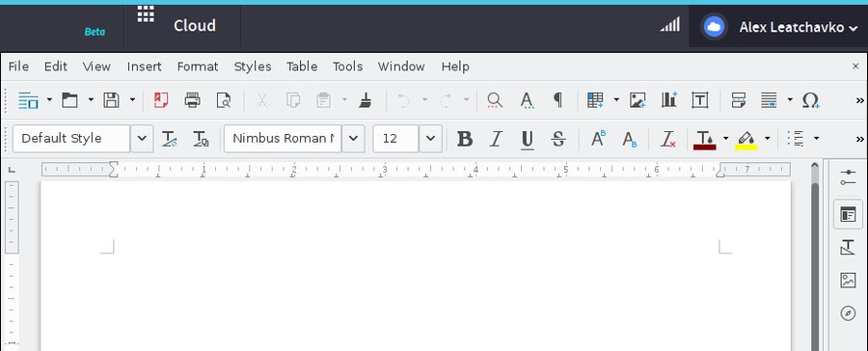Open sidebar Properties panel
868x351 pixels.
click(848, 214)
